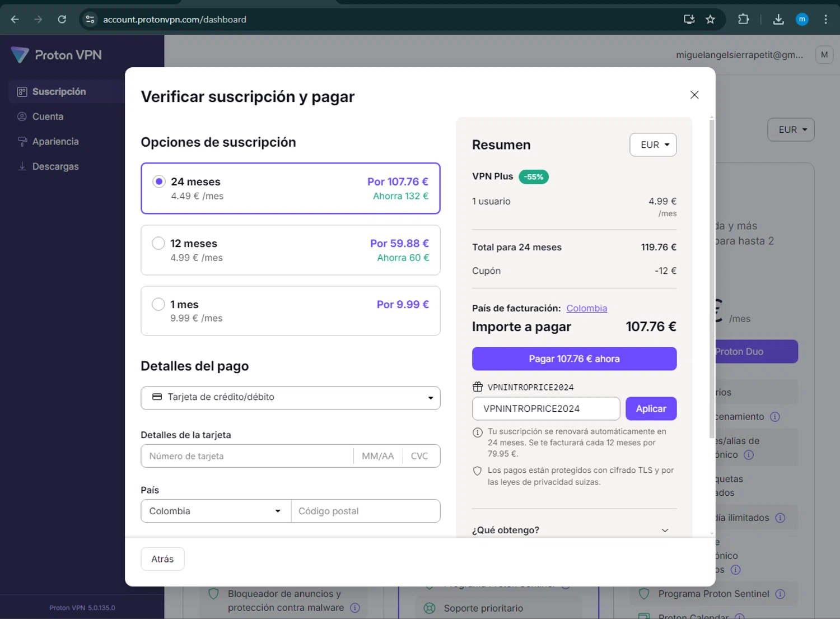Viewport: 840px width, 619px height.
Task: Click the Número de tarjeta field
Action: pos(246,456)
